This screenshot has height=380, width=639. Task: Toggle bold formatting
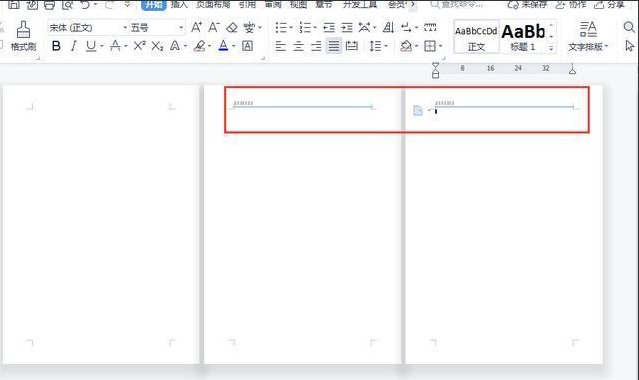point(56,46)
